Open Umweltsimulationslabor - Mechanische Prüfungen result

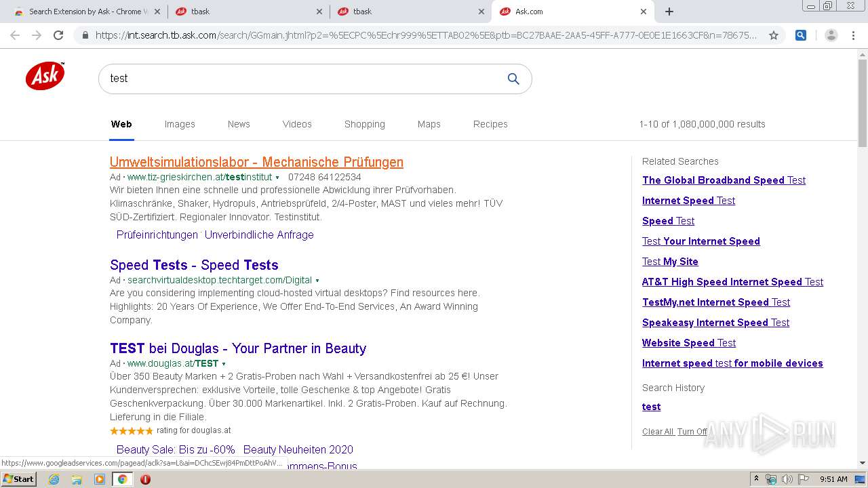click(x=256, y=162)
